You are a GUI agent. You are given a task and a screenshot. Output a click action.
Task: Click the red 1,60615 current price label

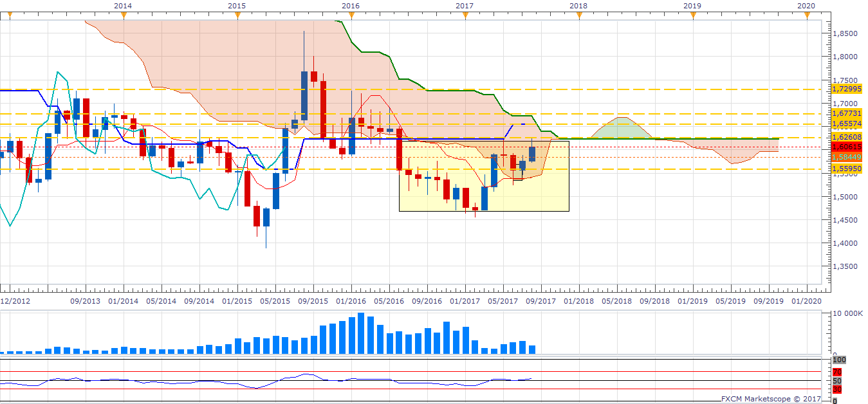pos(846,147)
